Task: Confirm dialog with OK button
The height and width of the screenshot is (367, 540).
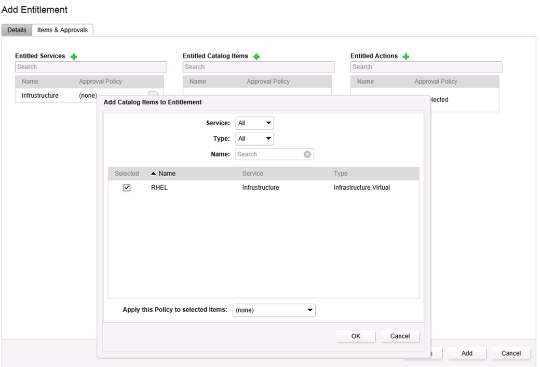Action: 356,336
